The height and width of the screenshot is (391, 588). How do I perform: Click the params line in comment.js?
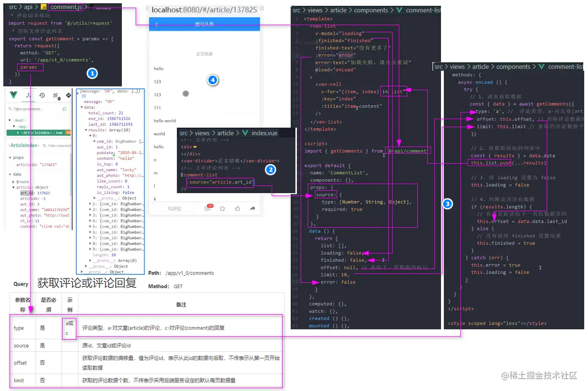click(x=29, y=67)
